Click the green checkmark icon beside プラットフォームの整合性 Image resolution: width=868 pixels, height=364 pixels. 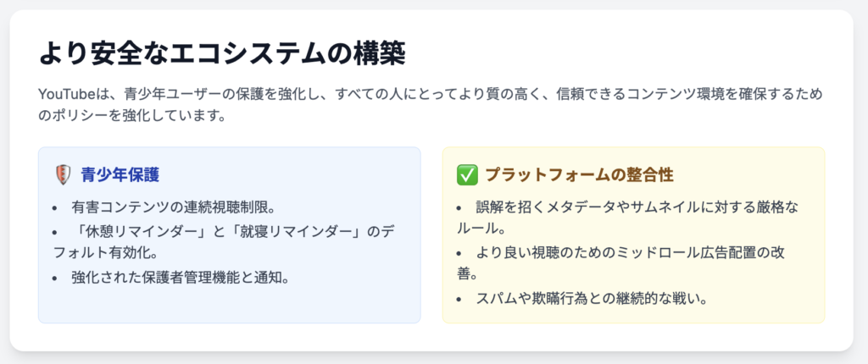[x=467, y=175]
